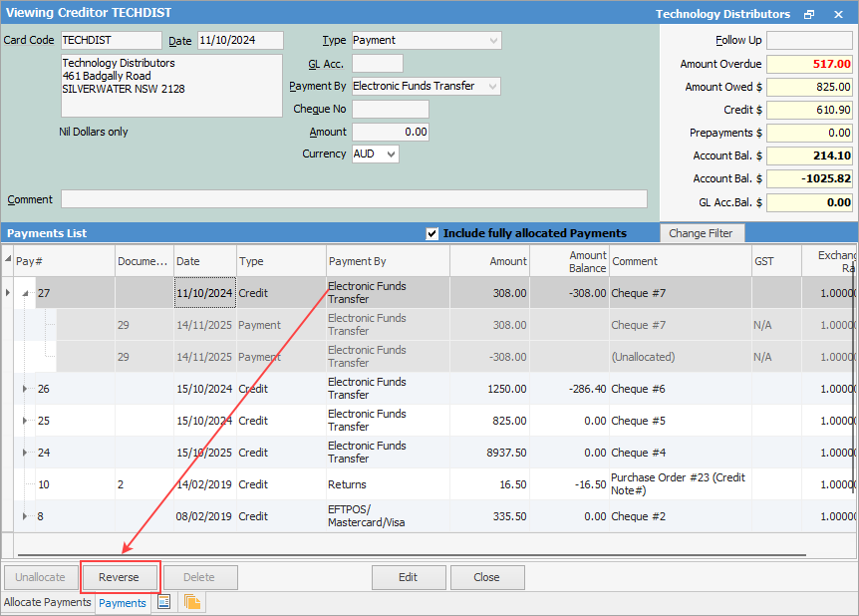
Task: Expand the payment 26 row
Action: tap(25, 389)
